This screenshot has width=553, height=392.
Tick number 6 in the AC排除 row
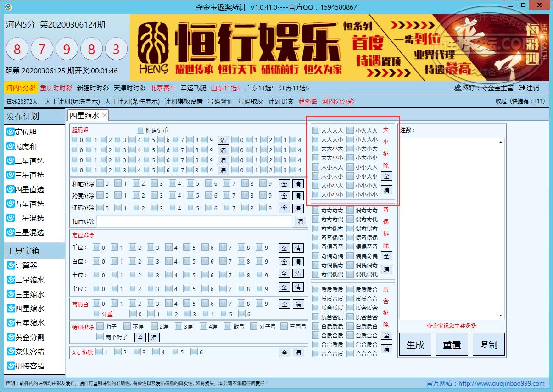(194, 352)
